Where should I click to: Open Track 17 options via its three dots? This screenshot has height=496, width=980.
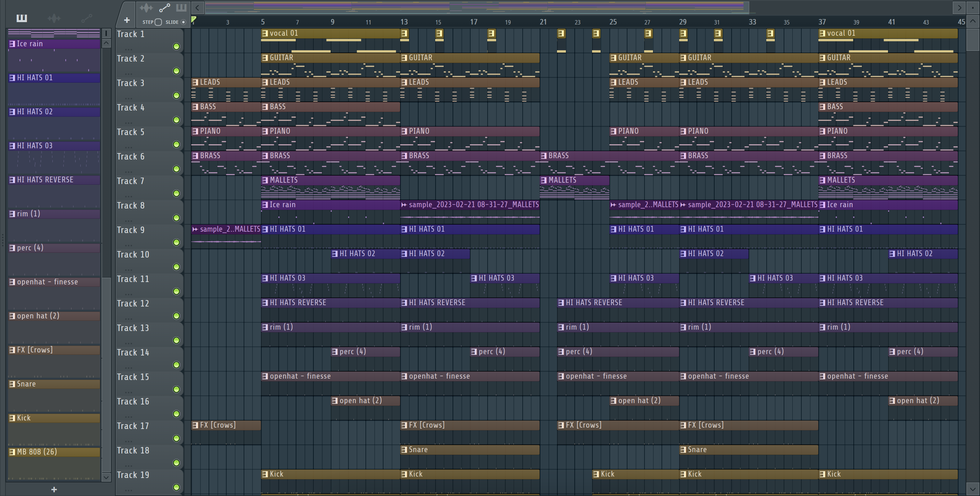pos(129,441)
